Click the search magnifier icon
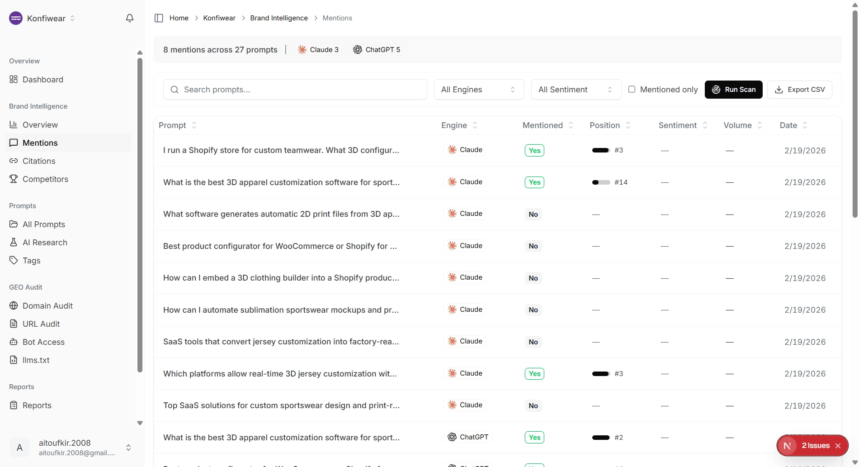This screenshot has width=868, height=467. coord(175,90)
